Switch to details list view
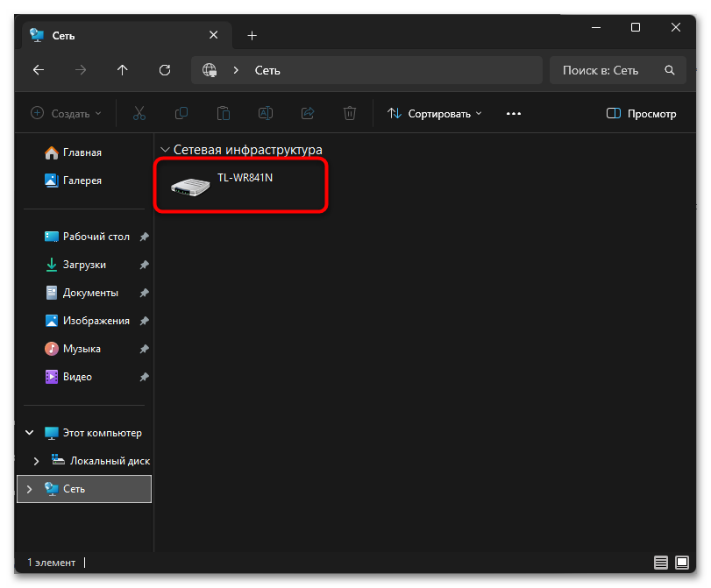Screen dimensions: 711x588 pos(660,562)
